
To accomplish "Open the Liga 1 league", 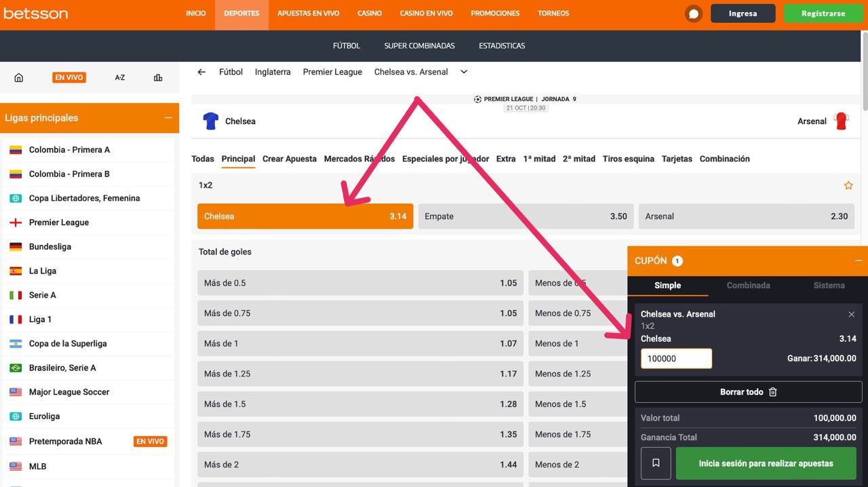I will point(88,319).
